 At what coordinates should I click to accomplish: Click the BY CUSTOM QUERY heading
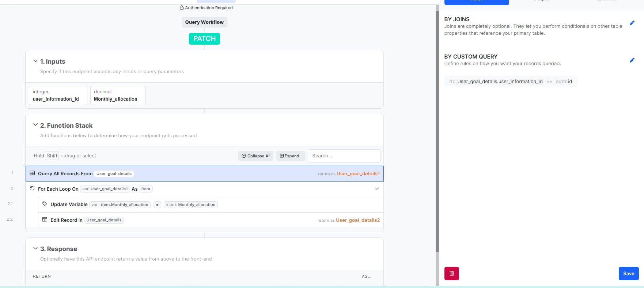pos(471,57)
